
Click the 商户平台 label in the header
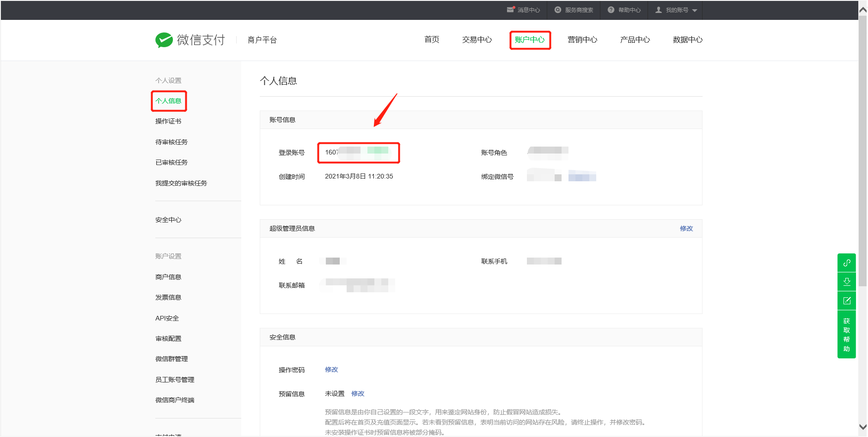262,40
